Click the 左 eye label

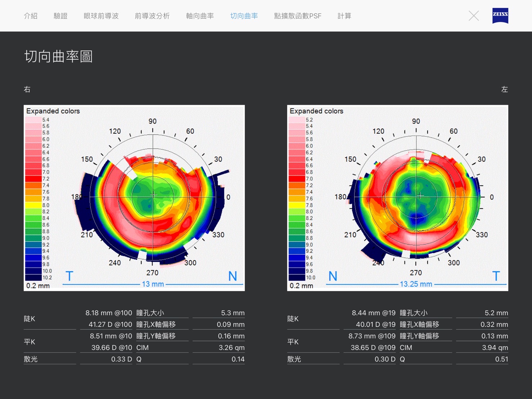coord(505,89)
